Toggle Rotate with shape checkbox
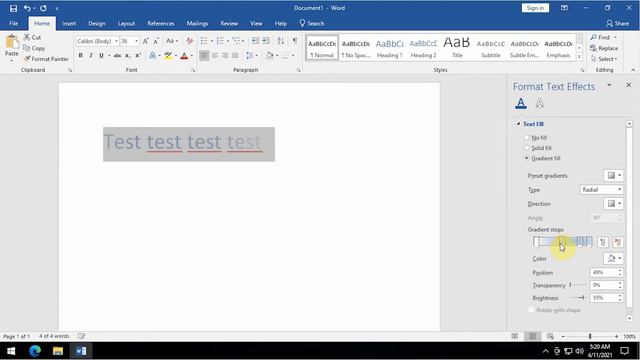 coord(531,310)
